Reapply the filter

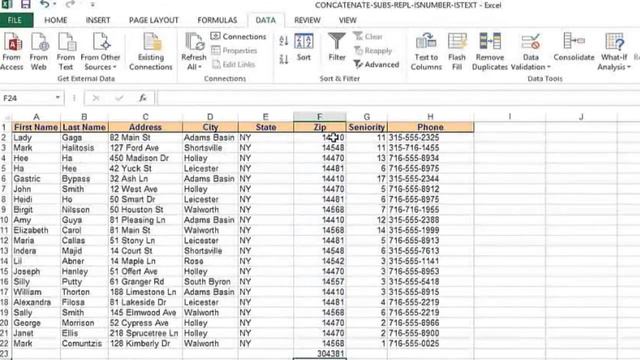point(373,51)
